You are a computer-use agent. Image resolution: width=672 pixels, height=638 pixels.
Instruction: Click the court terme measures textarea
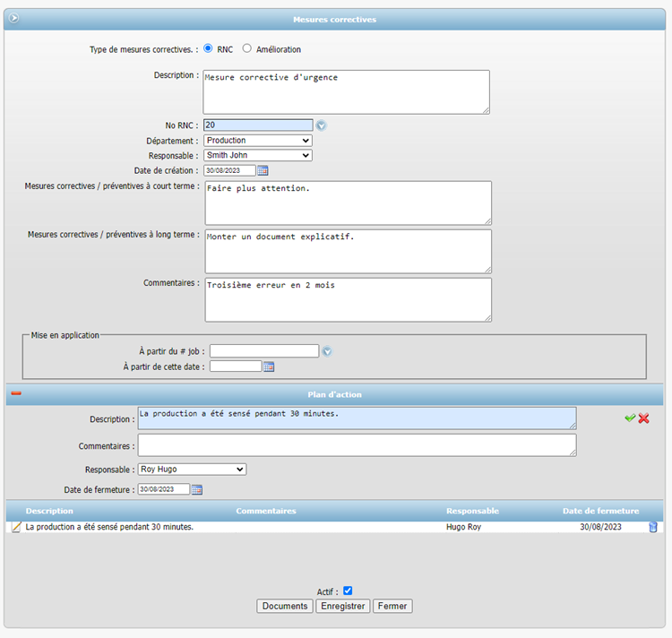[x=349, y=203]
